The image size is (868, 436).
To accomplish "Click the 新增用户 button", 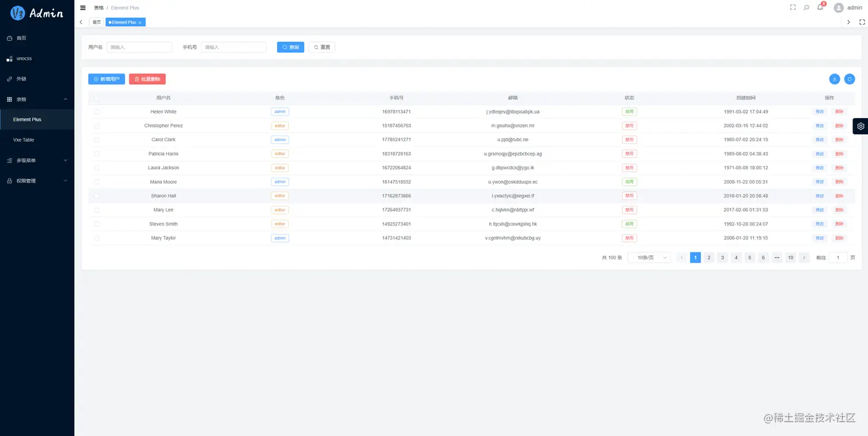I will 106,79.
